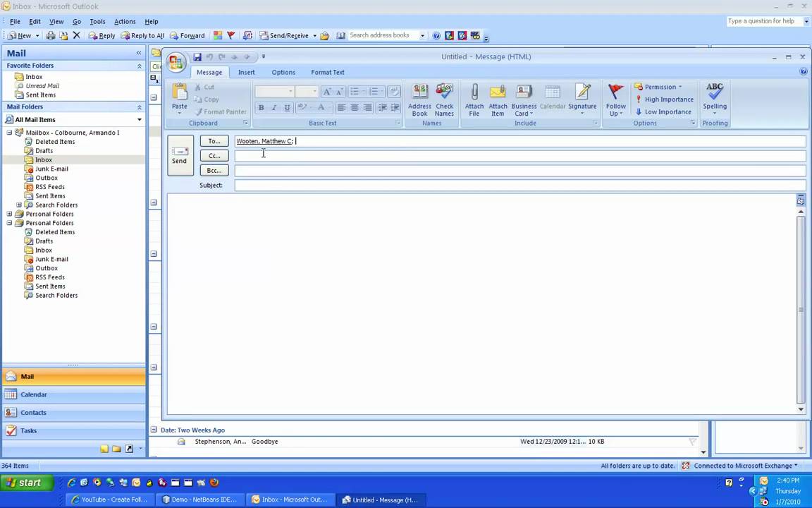Align text right in Basic Text
This screenshot has width=812, height=508.
tap(367, 108)
